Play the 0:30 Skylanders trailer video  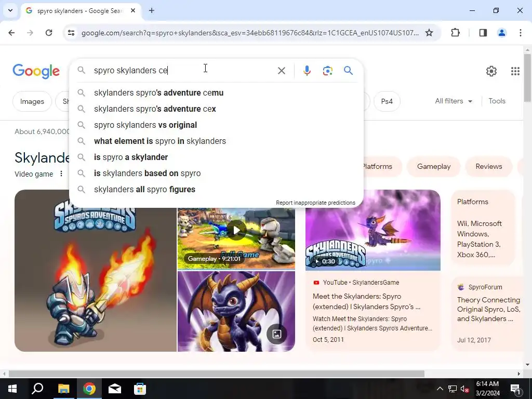tap(373, 230)
